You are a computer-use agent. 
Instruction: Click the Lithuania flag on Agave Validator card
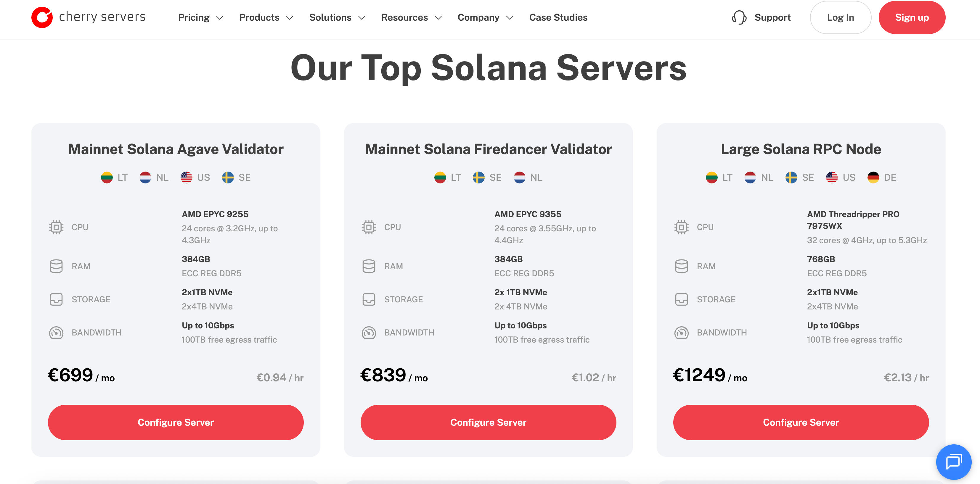[x=107, y=178]
